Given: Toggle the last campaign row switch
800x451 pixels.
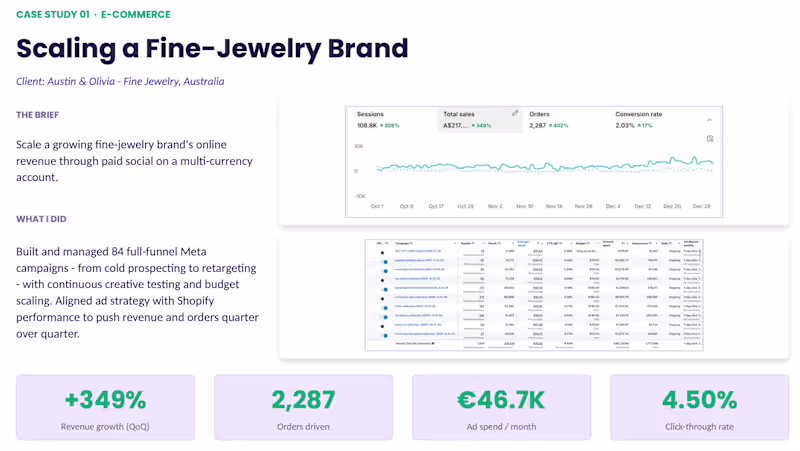Looking at the screenshot, I should 385,335.
